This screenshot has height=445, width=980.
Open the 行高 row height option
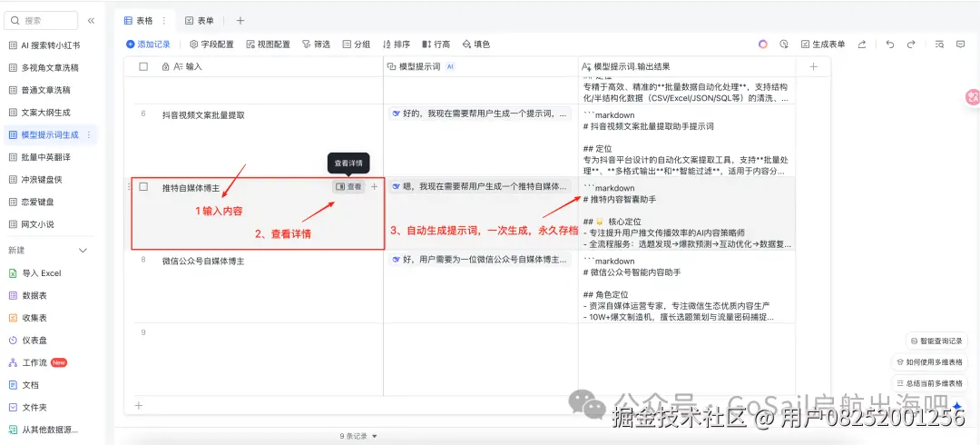[x=436, y=44]
